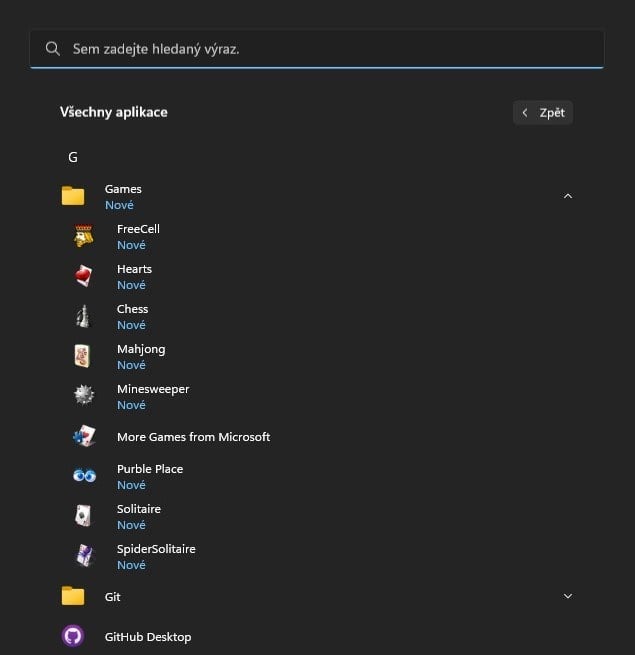Select the Git folder entry label

112,597
